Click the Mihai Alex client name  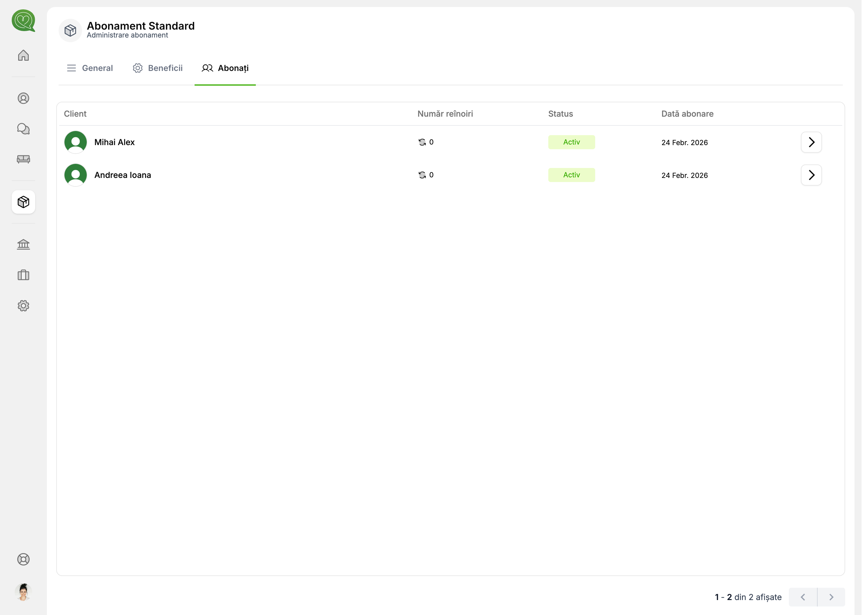coord(115,142)
